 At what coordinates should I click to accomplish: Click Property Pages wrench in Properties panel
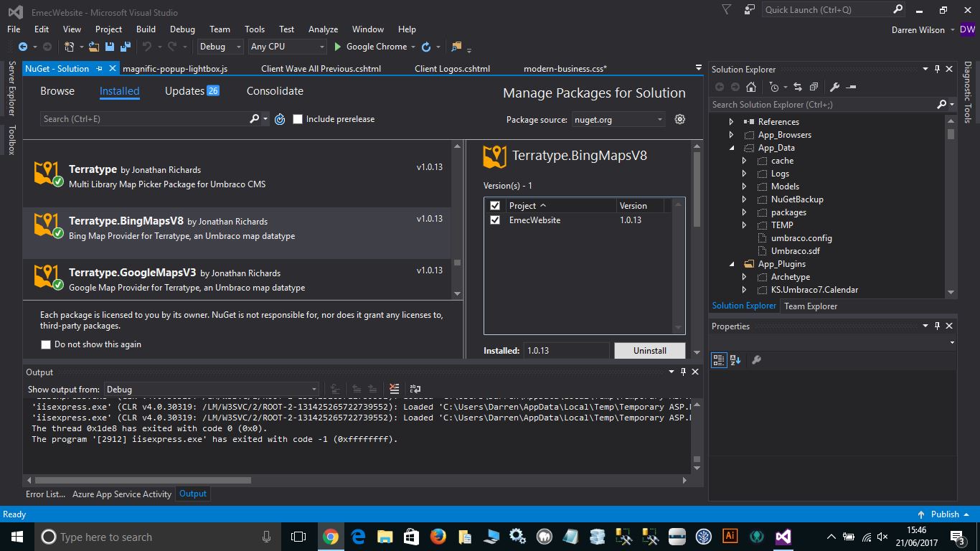[756, 360]
